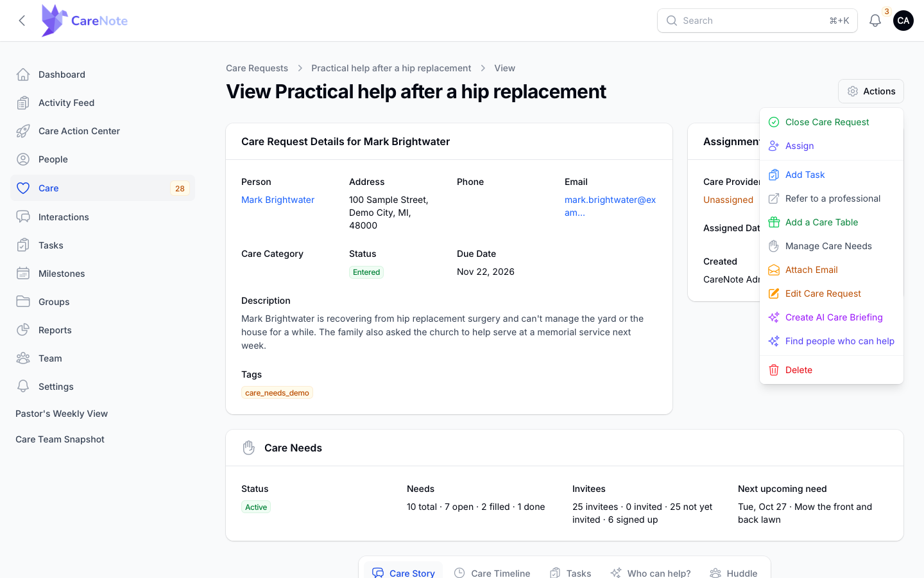The width and height of the screenshot is (924, 578).
Task: Open Care Team Snapshot link
Action: pos(60,439)
